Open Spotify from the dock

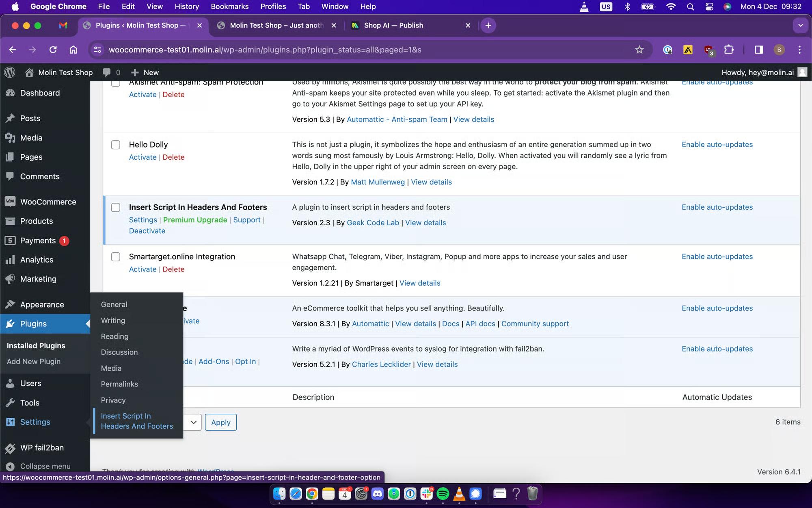point(443,494)
